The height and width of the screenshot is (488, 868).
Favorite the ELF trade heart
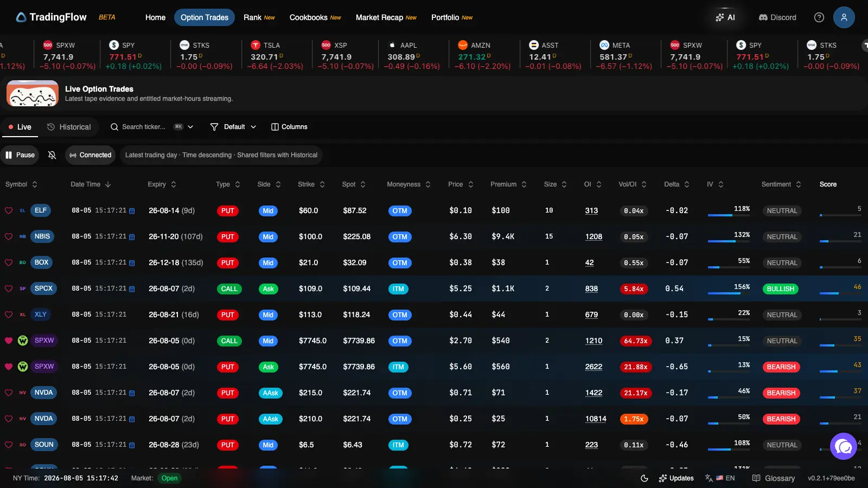pyautogui.click(x=9, y=210)
